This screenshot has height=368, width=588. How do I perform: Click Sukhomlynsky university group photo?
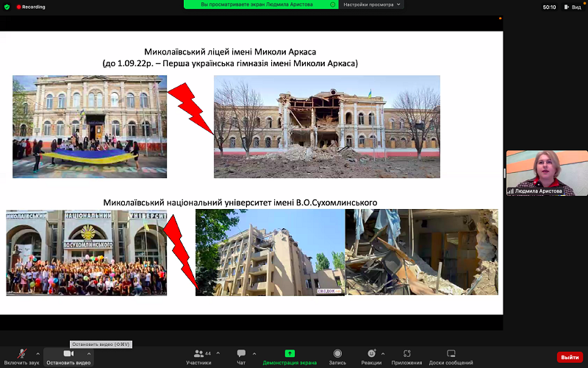click(86, 252)
